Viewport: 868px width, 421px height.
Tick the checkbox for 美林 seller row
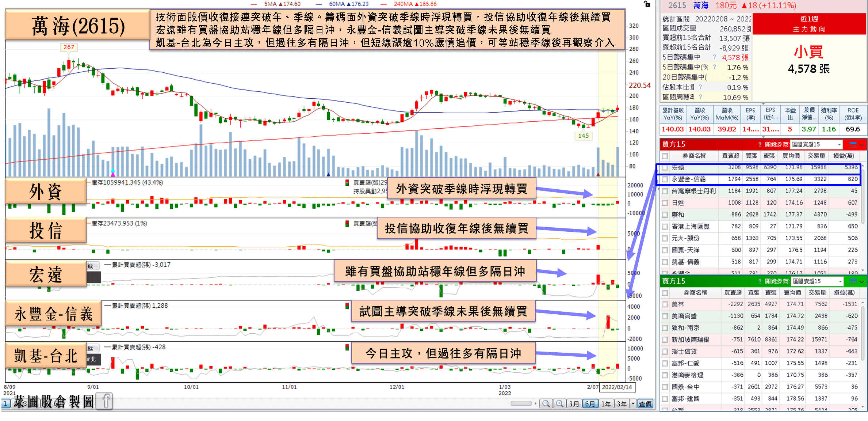(x=665, y=304)
